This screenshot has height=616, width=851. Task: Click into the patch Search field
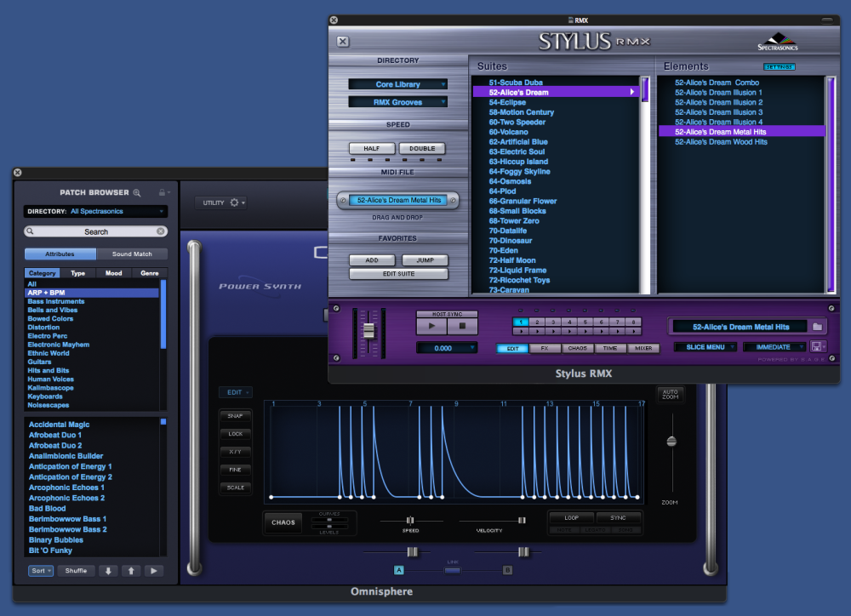tap(95, 231)
